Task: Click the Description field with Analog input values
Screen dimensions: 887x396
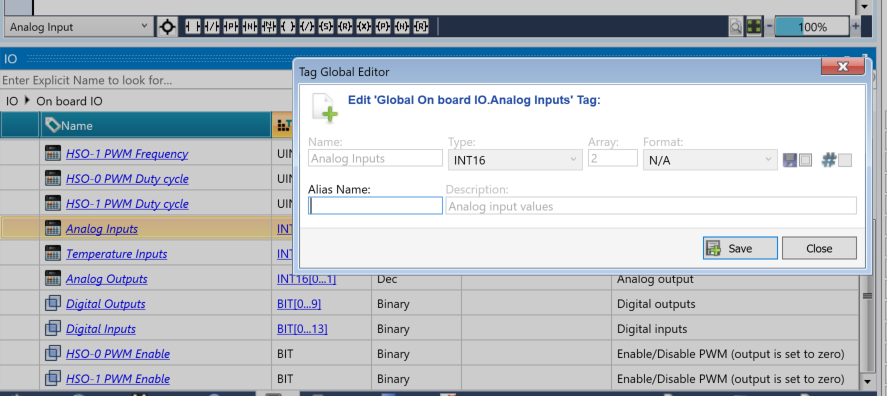Action: click(x=651, y=206)
